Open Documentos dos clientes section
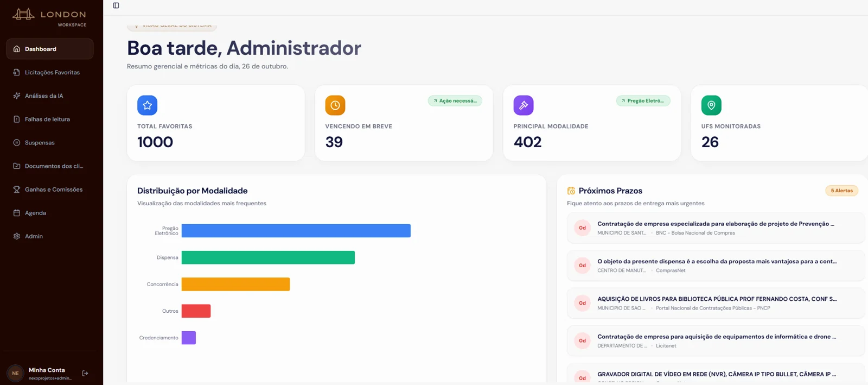Screen dimensions: 868x385 [x=50, y=166]
